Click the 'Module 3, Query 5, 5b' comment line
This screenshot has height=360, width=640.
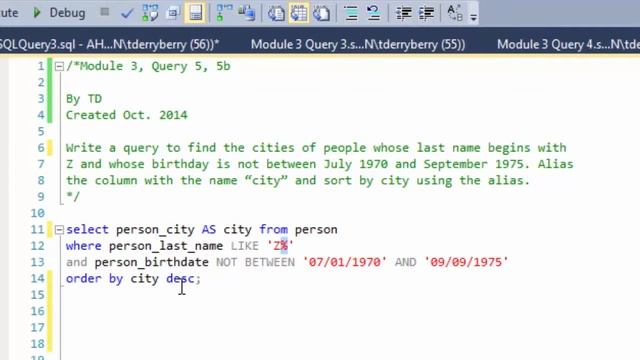pos(148,66)
